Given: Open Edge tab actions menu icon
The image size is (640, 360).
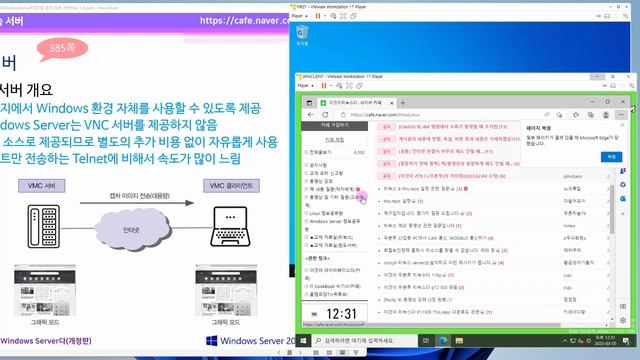Looking at the screenshot, I should tap(309, 102).
